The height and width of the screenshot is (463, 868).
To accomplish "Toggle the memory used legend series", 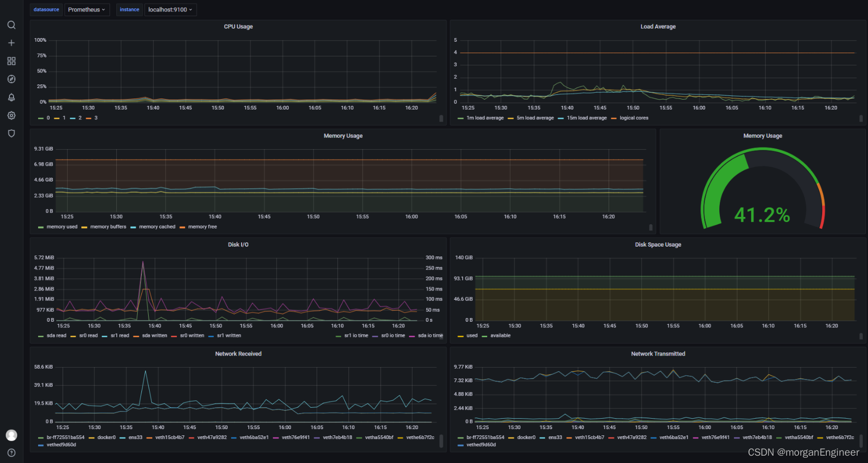I will pos(62,227).
